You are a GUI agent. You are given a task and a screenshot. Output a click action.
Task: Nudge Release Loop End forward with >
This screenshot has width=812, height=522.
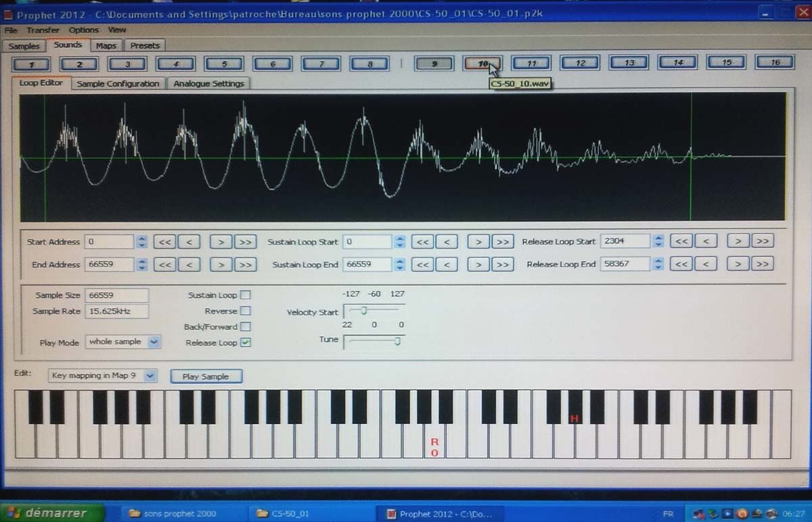click(x=738, y=264)
